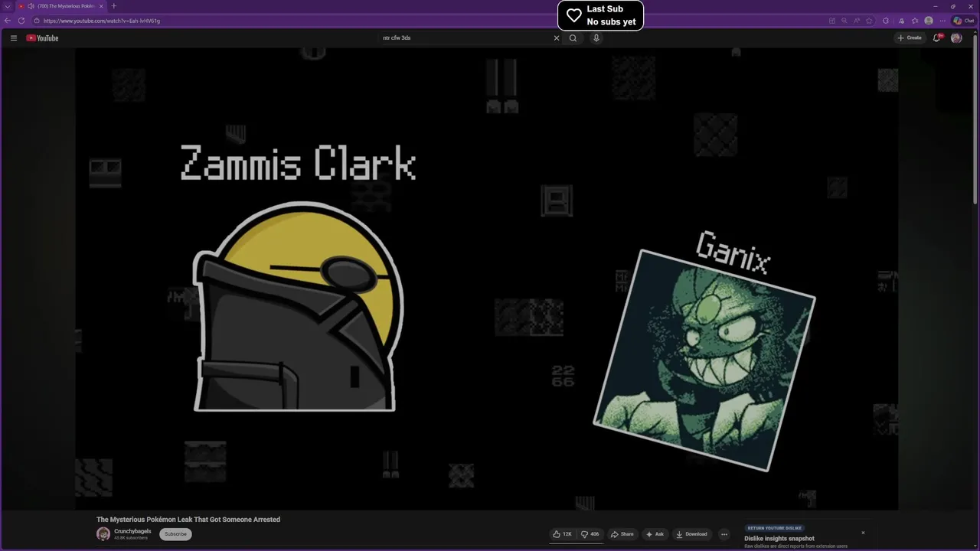Viewport: 980px width, 551px height.
Task: Mute tab using speaker icon
Action: click(31, 6)
